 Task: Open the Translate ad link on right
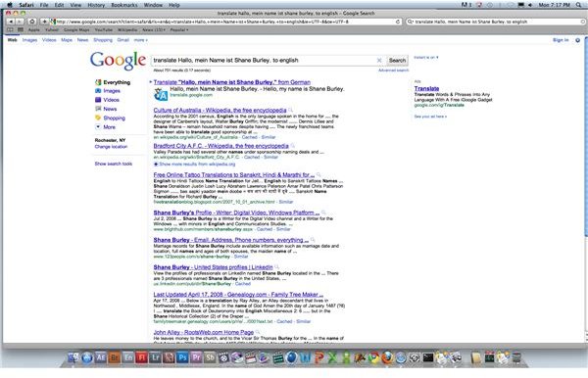(x=426, y=88)
